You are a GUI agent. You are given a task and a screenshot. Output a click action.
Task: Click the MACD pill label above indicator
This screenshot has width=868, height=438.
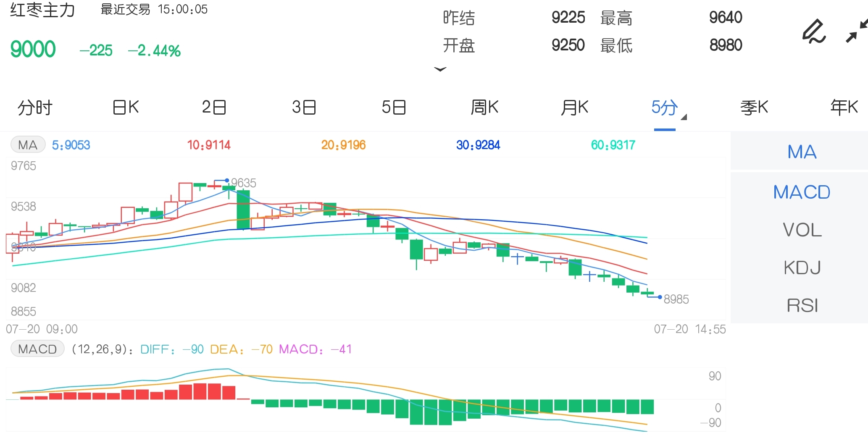coord(37,349)
